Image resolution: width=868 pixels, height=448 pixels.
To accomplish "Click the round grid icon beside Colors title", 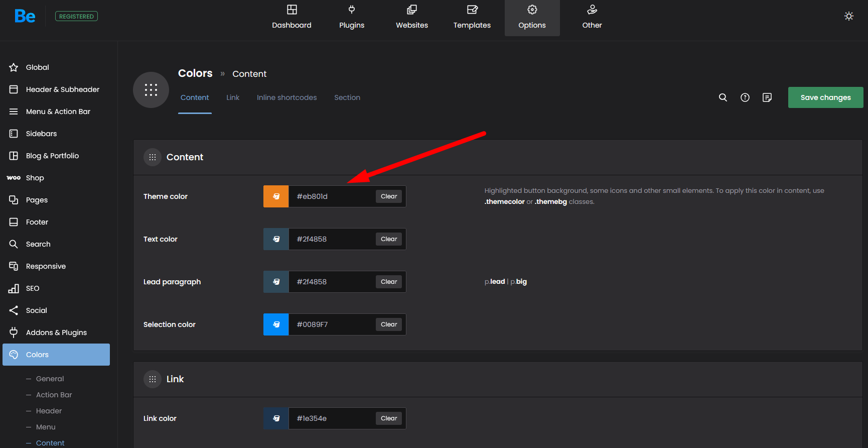I will pyautogui.click(x=151, y=90).
